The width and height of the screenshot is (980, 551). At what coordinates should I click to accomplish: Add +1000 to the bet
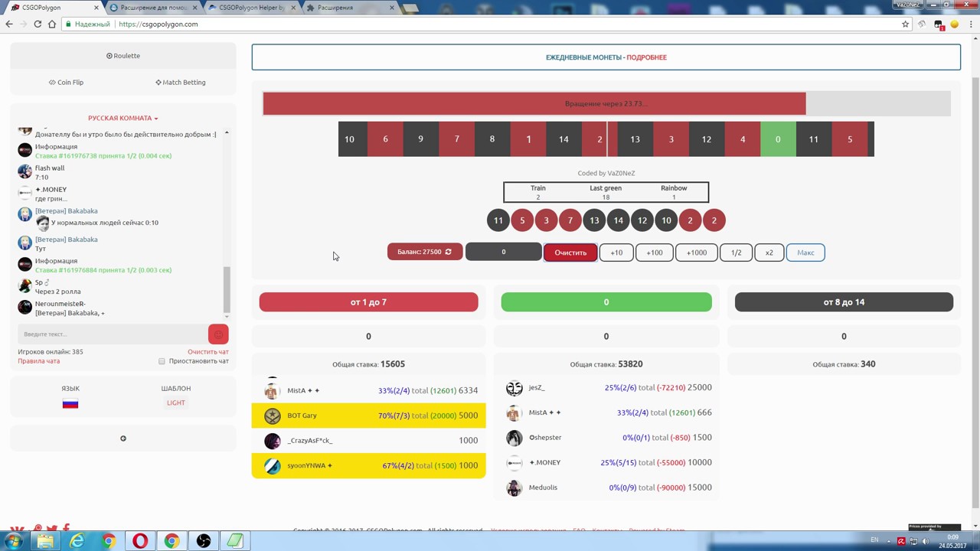[x=697, y=252]
